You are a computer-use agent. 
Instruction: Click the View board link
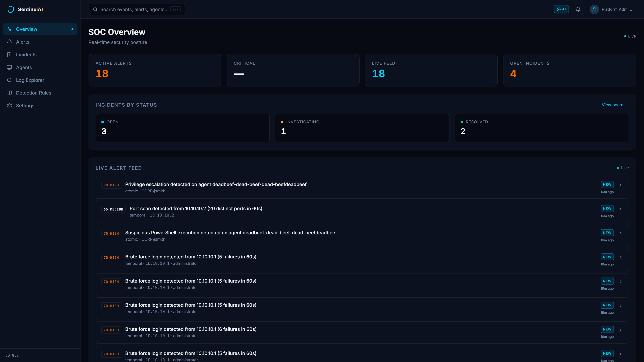click(x=615, y=105)
